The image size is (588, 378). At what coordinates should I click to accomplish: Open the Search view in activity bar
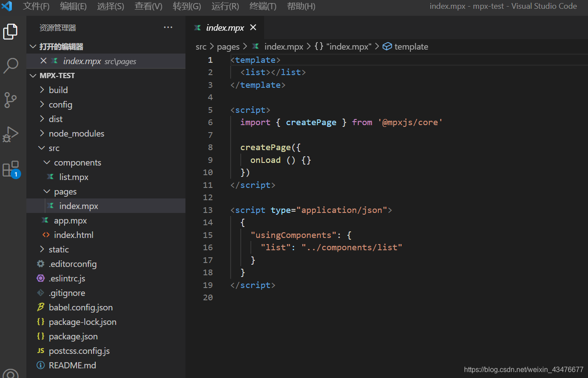[x=11, y=65]
